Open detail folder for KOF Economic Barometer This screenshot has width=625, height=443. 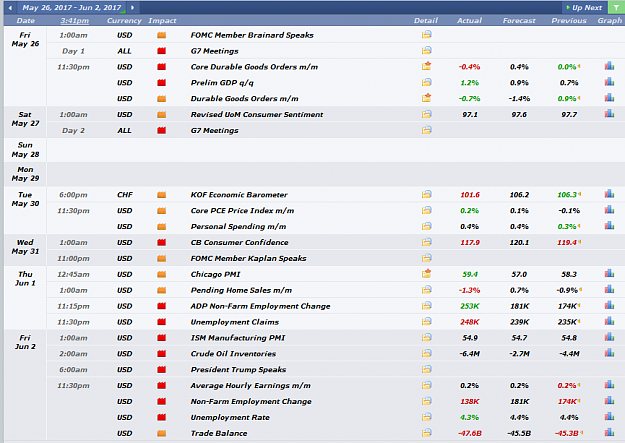pos(426,195)
